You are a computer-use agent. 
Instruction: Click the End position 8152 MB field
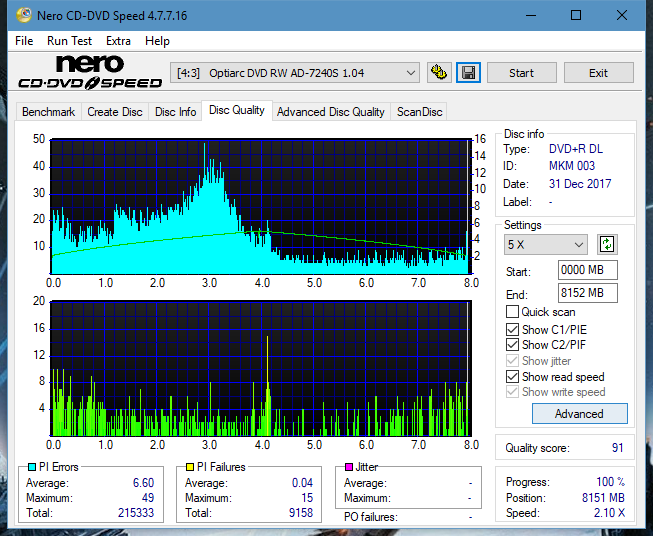(587, 293)
